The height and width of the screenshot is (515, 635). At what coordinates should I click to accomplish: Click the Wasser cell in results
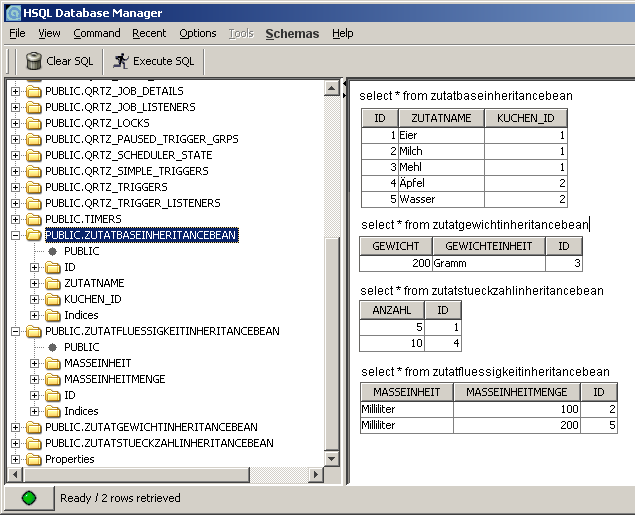click(x=441, y=199)
